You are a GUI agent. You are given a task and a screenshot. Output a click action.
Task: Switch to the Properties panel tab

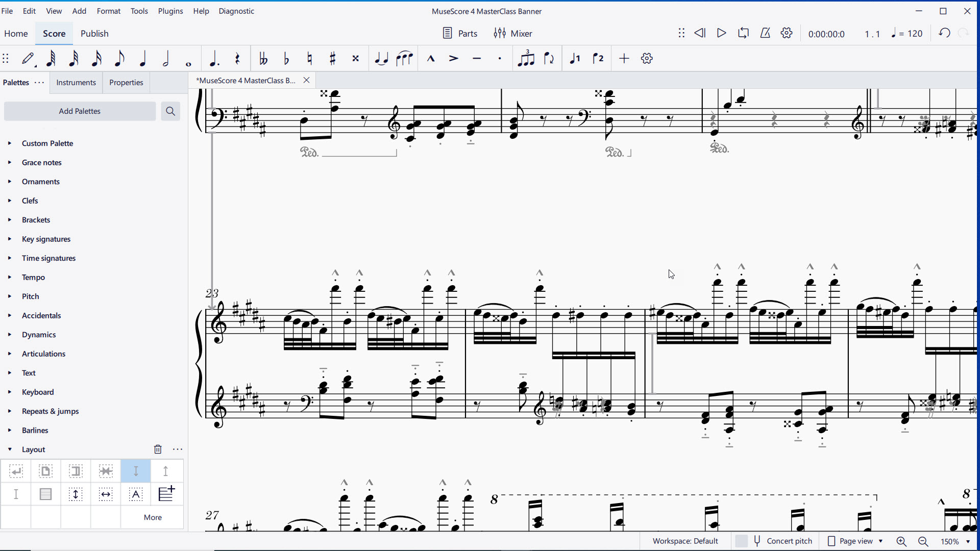(x=126, y=82)
